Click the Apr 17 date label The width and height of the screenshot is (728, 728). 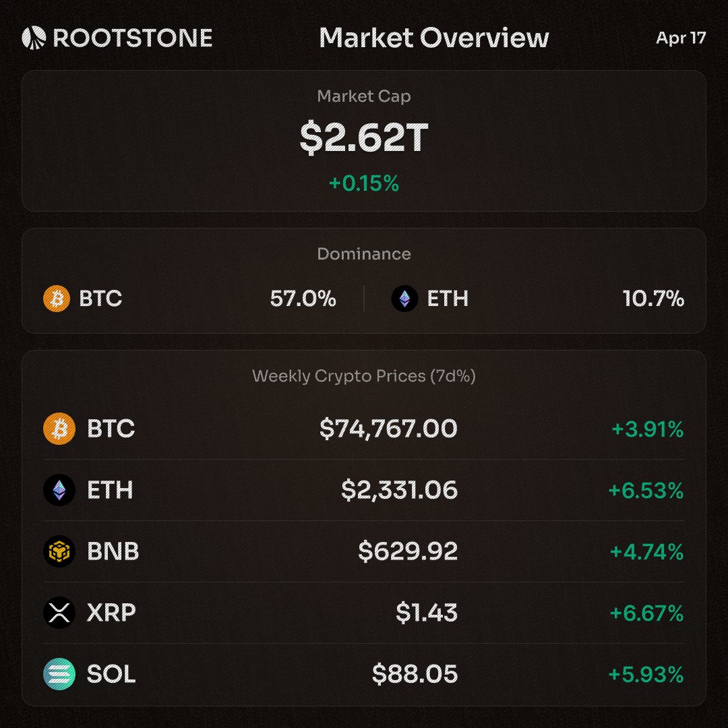pyautogui.click(x=681, y=38)
